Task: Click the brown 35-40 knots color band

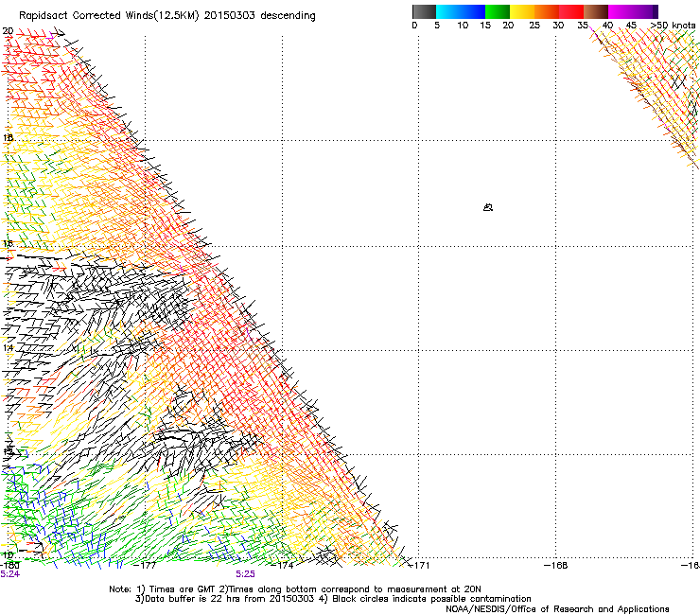Action: point(596,11)
